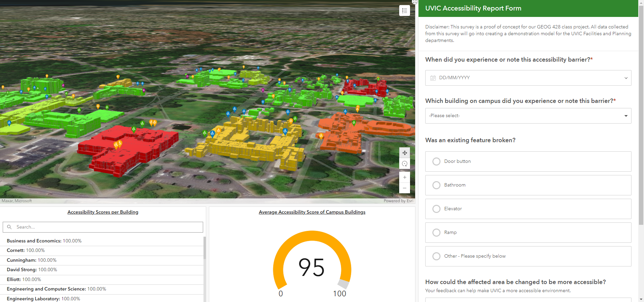The image size is (644, 302).
Task: Zoom in on the 3D map
Action: tap(405, 177)
